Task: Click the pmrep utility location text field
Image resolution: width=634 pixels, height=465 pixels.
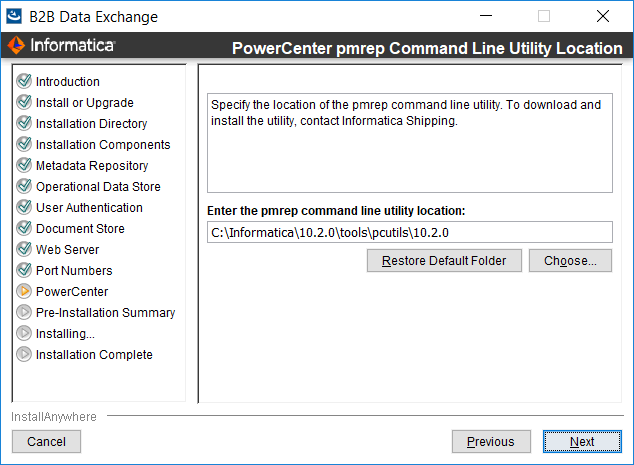Action: pos(410,232)
